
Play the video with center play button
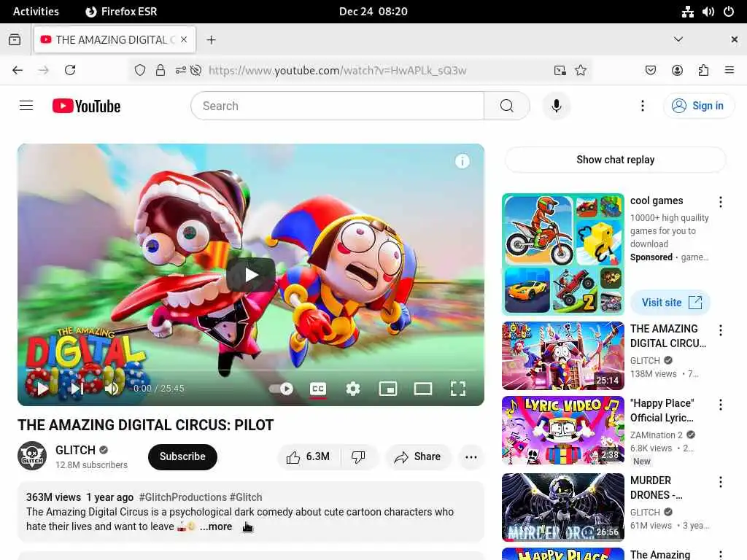click(251, 275)
